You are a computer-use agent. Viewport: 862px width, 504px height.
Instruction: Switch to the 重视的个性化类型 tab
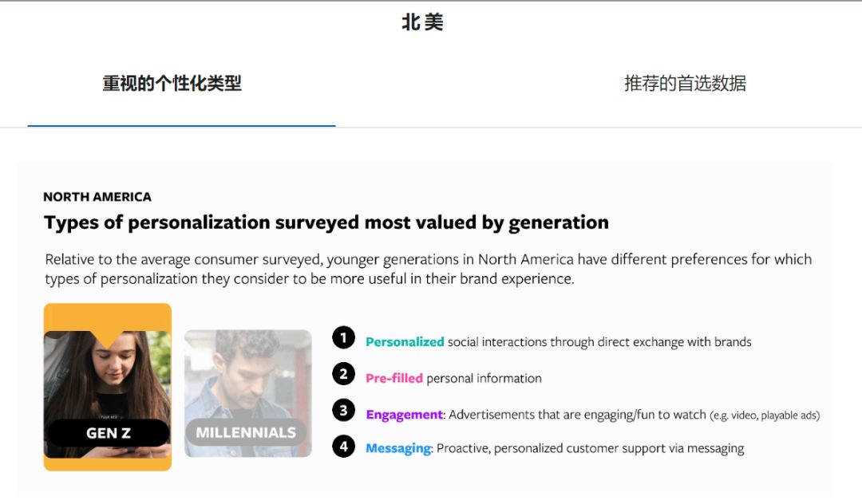pos(172,84)
